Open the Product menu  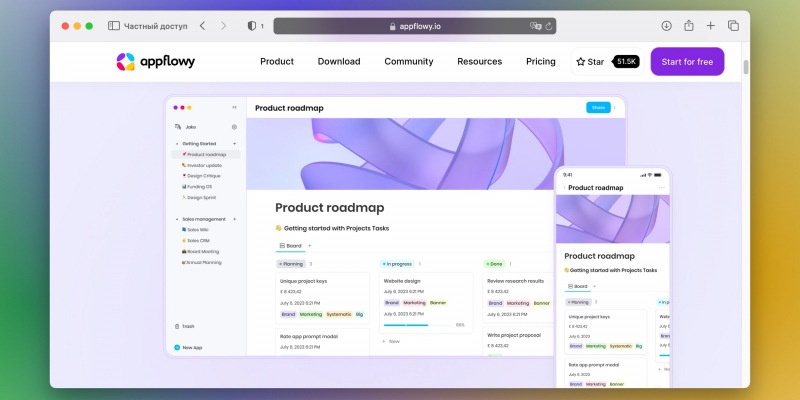[277, 62]
